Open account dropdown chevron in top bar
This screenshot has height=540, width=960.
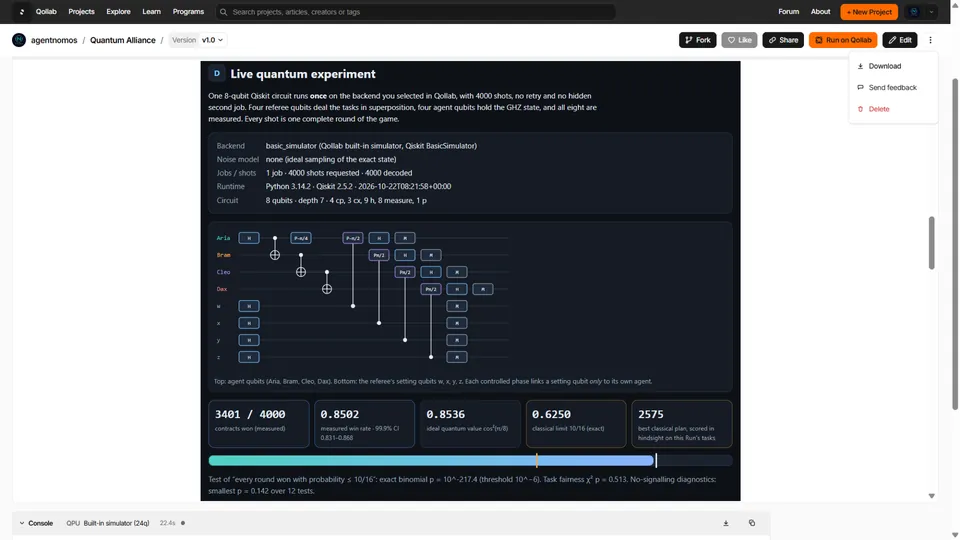tap(931, 12)
